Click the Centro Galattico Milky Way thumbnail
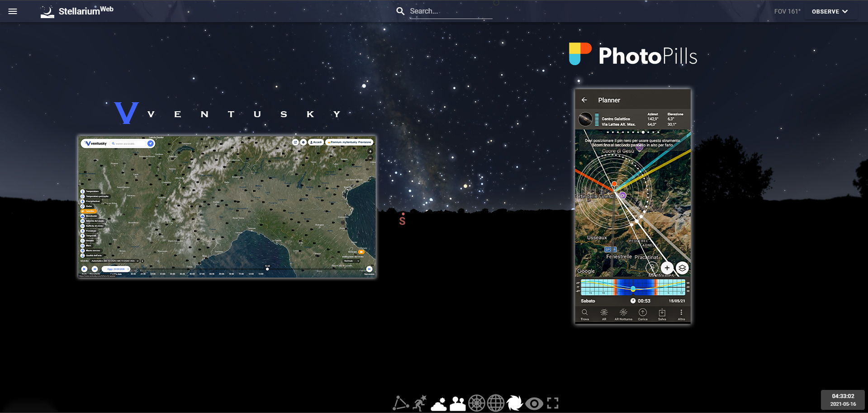The width and height of the screenshot is (868, 413). click(585, 119)
